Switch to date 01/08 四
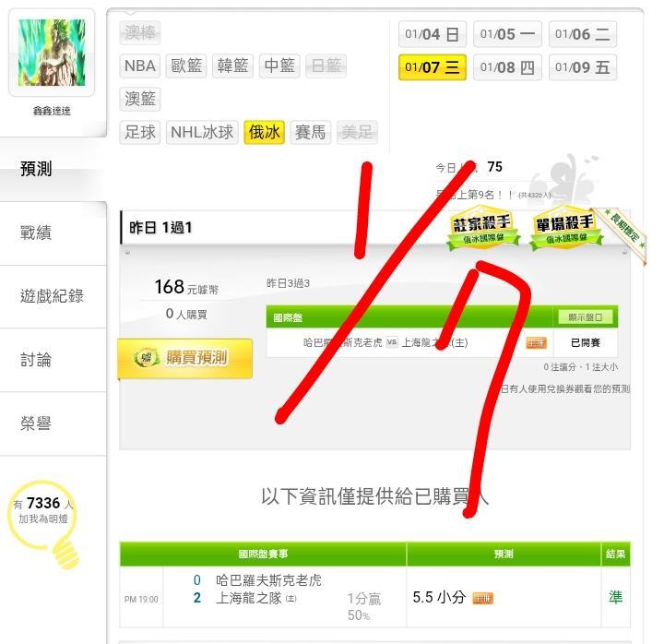 click(x=507, y=67)
